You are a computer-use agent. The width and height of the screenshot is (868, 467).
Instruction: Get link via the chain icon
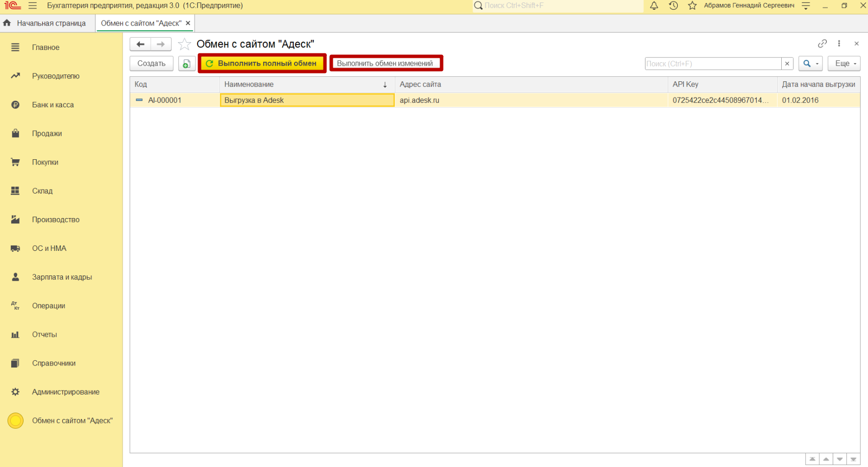822,44
